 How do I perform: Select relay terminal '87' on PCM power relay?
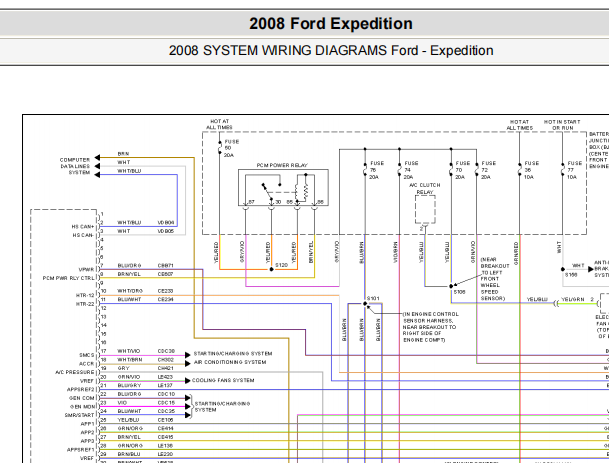click(x=251, y=202)
